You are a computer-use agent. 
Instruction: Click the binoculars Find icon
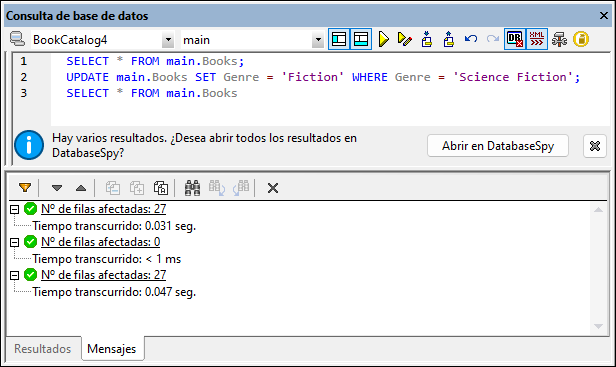click(x=192, y=188)
